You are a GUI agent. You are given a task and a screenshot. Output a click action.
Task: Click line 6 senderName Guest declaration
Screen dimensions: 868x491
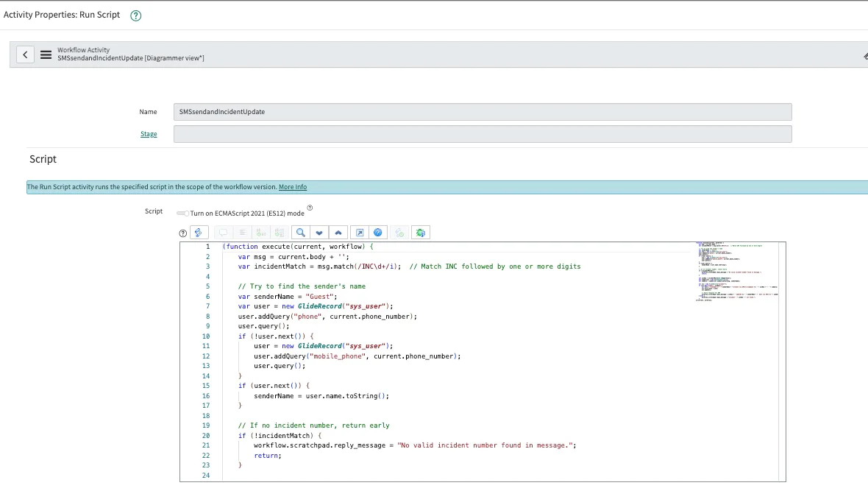[288, 297]
